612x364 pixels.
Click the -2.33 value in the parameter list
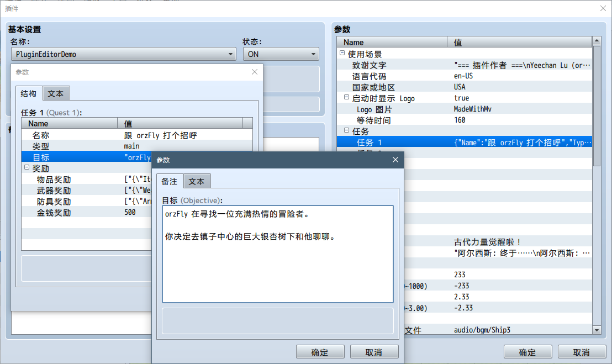[x=463, y=308]
